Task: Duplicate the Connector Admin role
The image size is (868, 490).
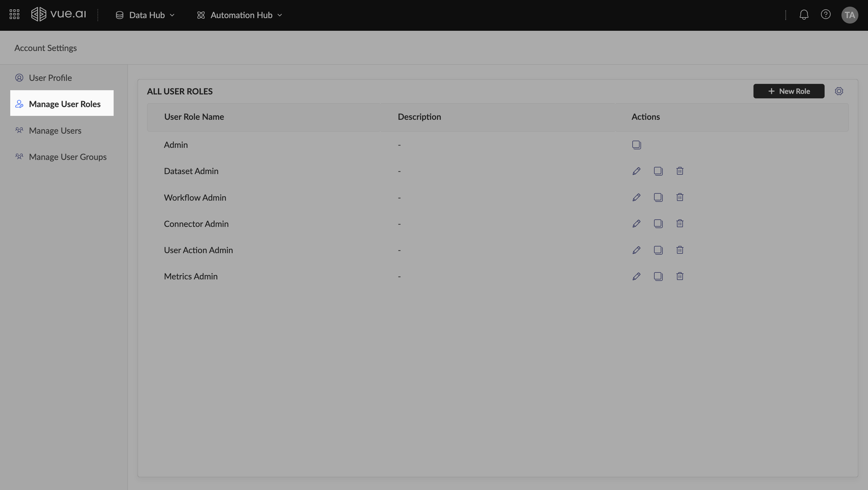Action: point(658,224)
